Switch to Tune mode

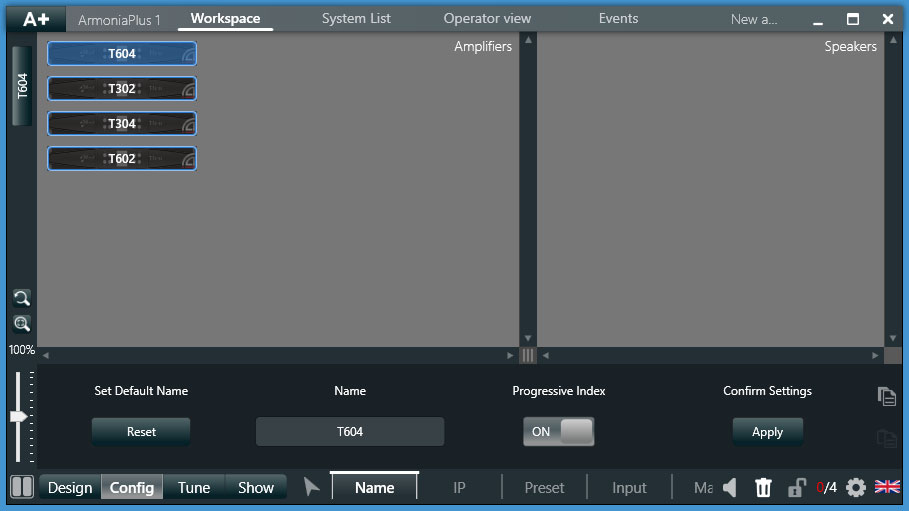coord(194,487)
